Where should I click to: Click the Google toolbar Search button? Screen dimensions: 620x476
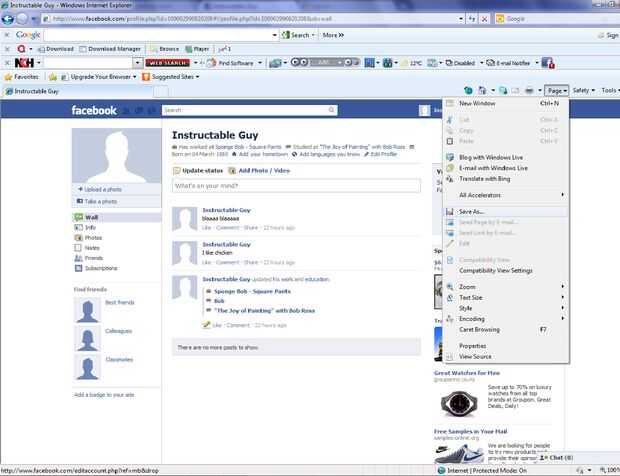pyautogui.click(x=298, y=35)
